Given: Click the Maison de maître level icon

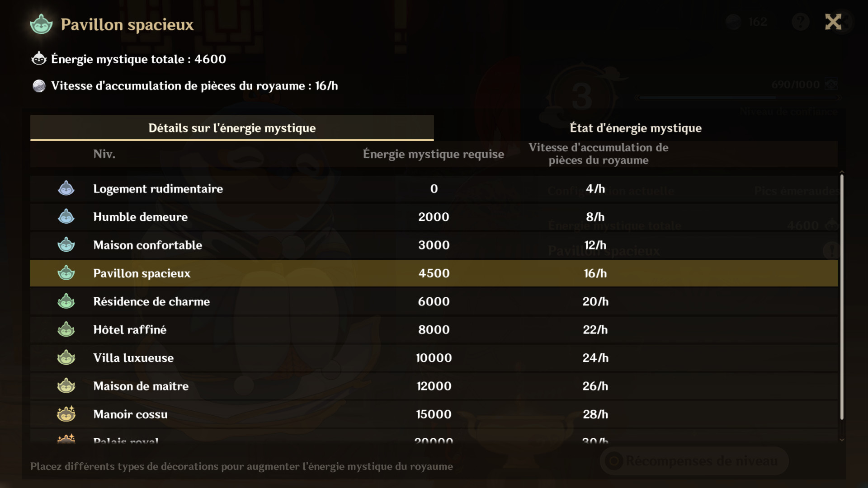Looking at the screenshot, I should pyautogui.click(x=66, y=386).
